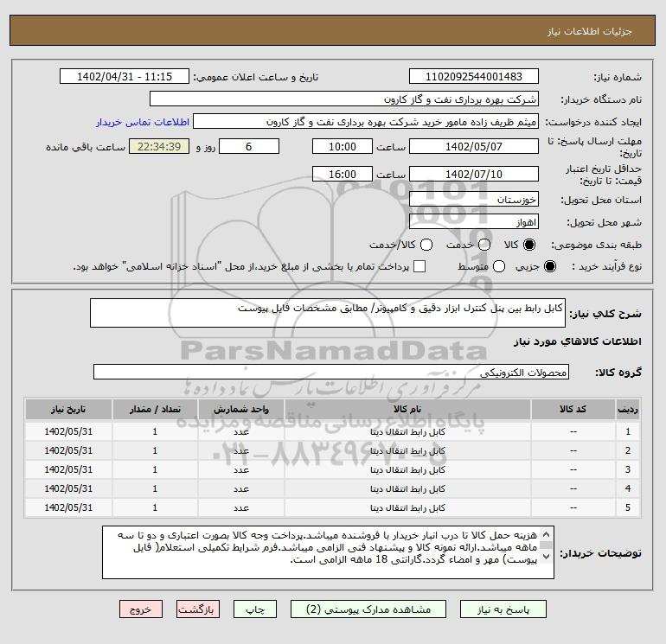Click the جزئیات اطلاعات نیاز header title
666x644 pixels.
[590, 31]
